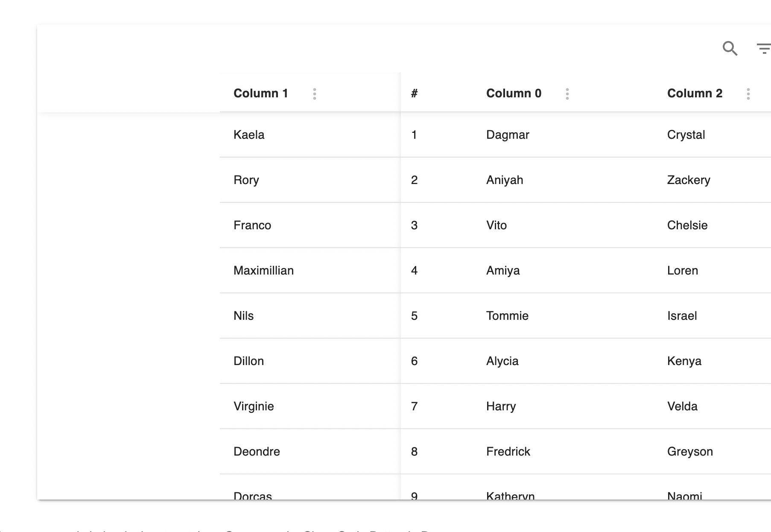Select row number 5
Image resolution: width=771 pixels, height=532 pixels.
pos(414,316)
